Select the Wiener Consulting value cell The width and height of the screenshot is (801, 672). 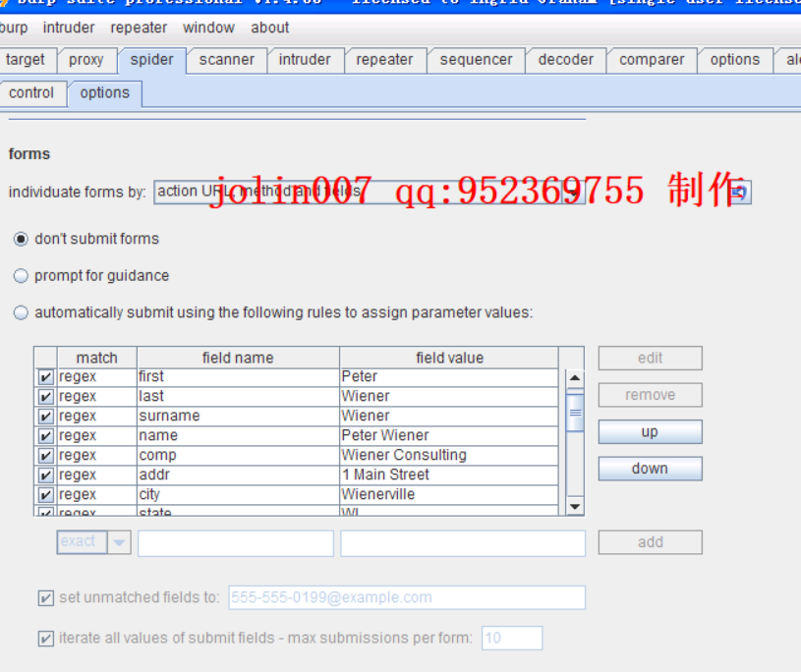(449, 455)
